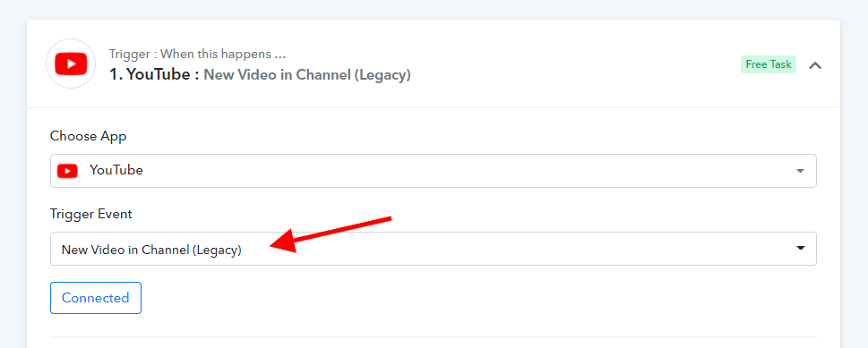Collapse the trigger step with the up chevron
The width and height of the screenshot is (868, 348).
click(x=815, y=65)
